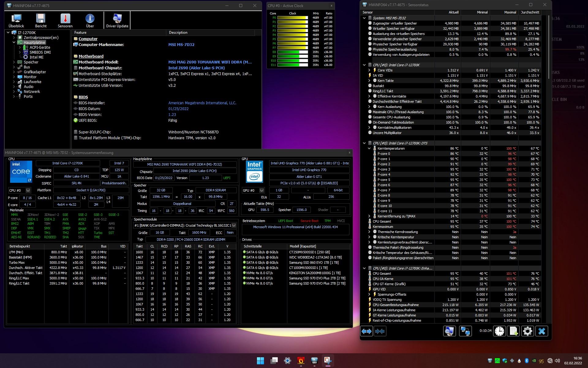Viewport: 588px width, 368px height.
Task: Reset sensor timer via clock icon
Action: click(499, 331)
